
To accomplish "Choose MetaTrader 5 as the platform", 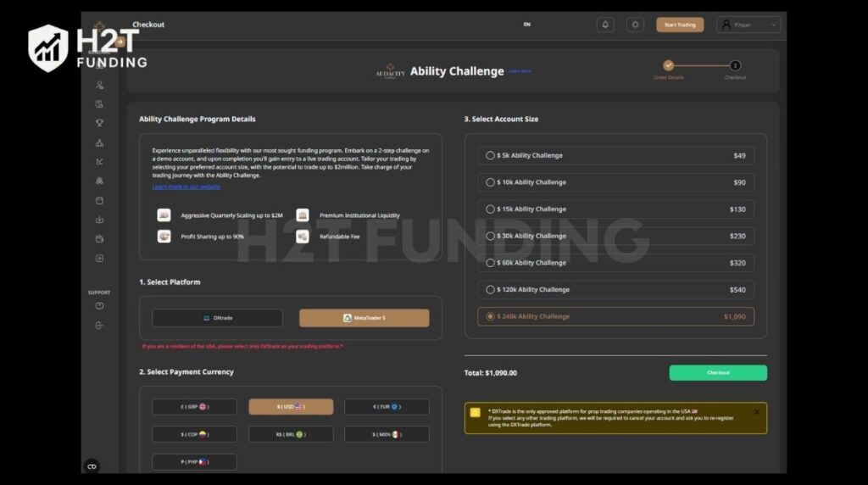I will 364,318.
